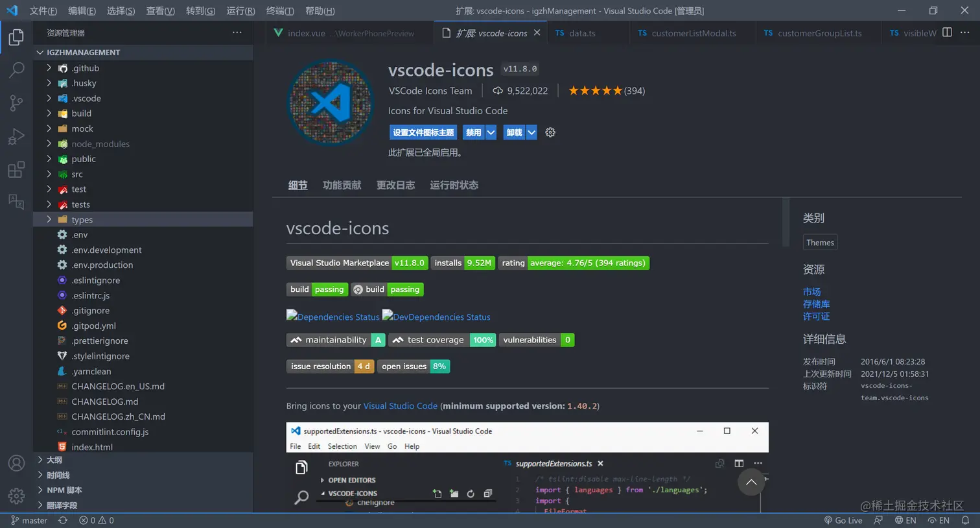
Task: Open errors and warnings counter in status bar
Action: [97, 520]
